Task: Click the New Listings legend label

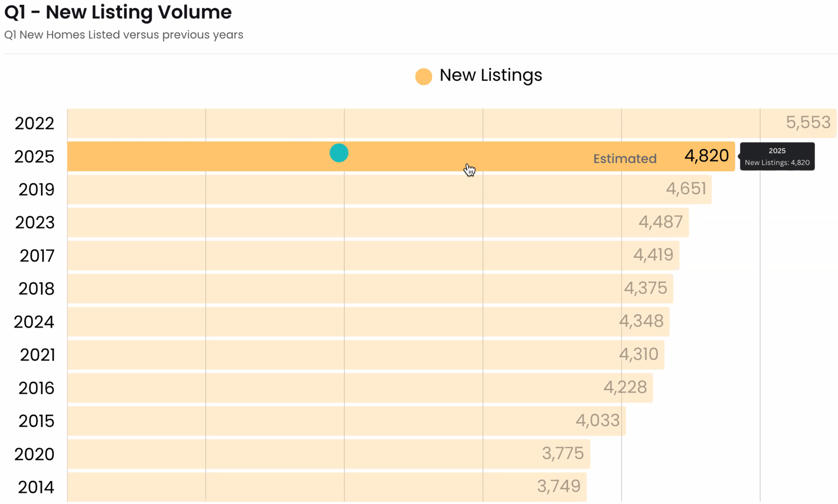Action: tap(491, 75)
